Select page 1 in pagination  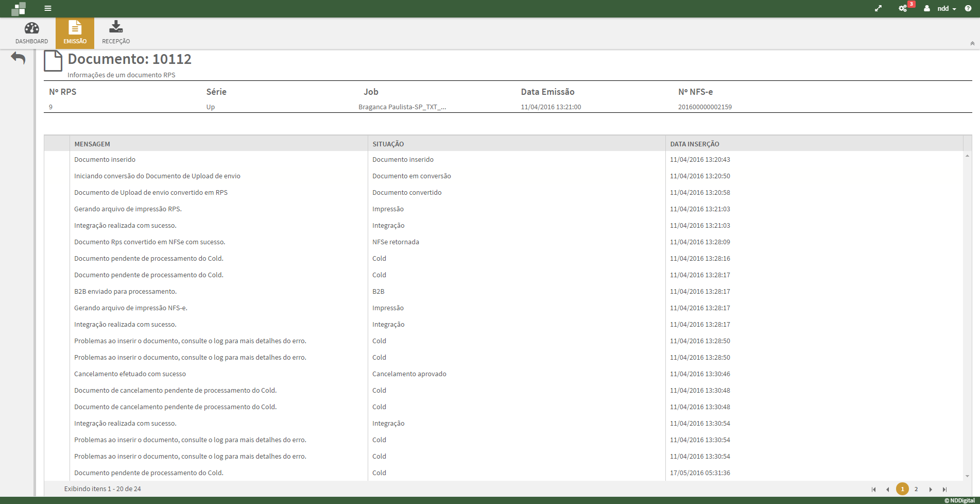click(902, 489)
